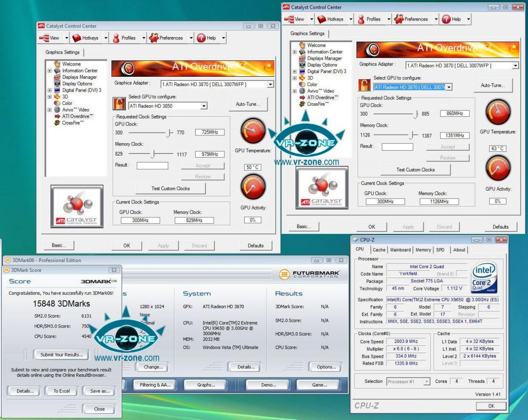Click GPU Clock slider in right Catalyst window
Screen dimensions: 528x420
(x=415, y=114)
